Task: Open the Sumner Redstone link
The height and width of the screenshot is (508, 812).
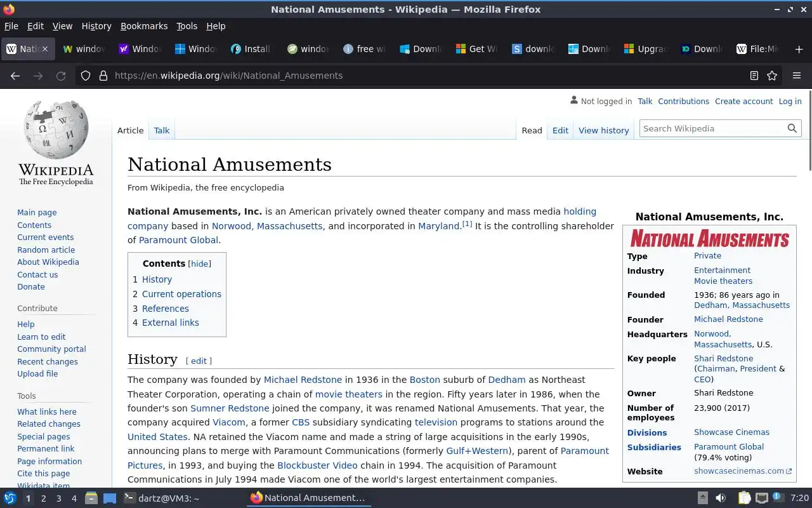Action: 230,408
